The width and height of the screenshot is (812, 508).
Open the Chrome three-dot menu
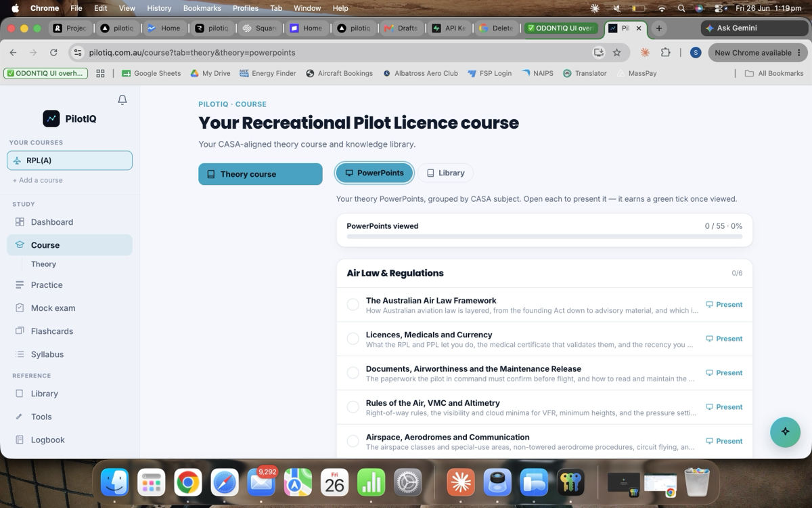coord(799,52)
